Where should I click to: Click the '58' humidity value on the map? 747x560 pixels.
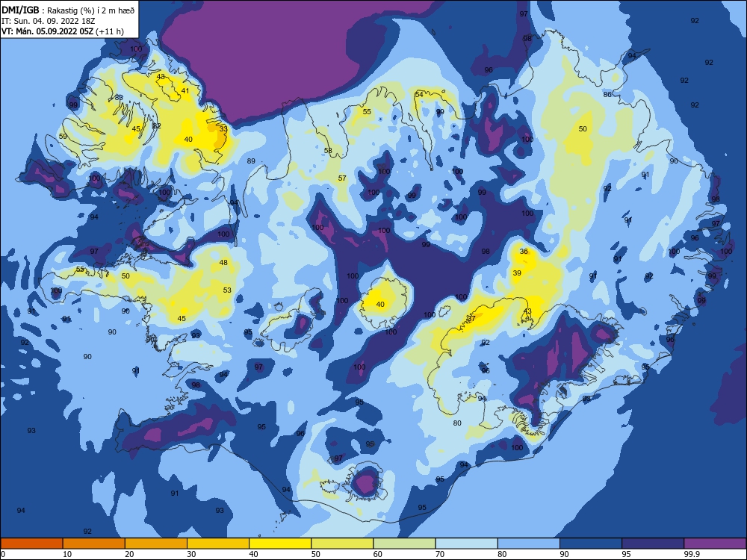coord(328,151)
